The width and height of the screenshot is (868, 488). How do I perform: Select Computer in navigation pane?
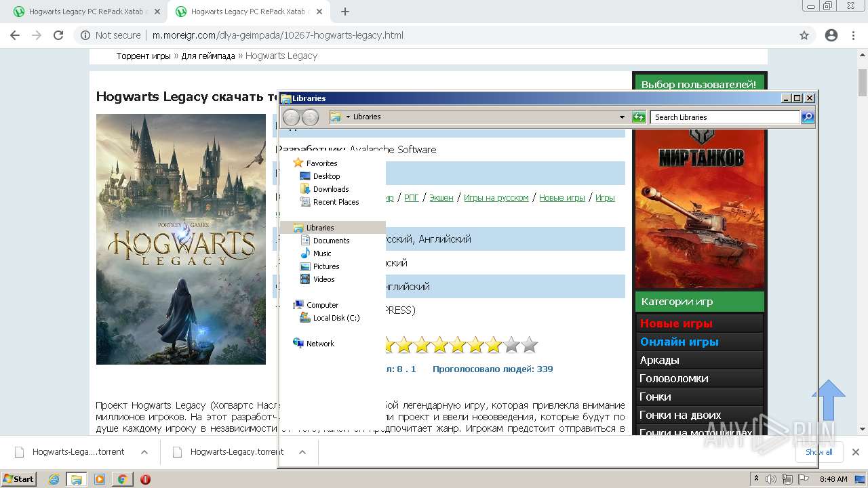(x=322, y=305)
